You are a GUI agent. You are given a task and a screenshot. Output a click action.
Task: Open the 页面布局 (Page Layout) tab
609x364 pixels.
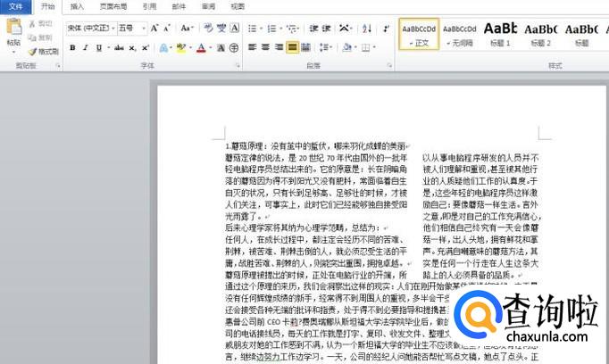[113, 6]
